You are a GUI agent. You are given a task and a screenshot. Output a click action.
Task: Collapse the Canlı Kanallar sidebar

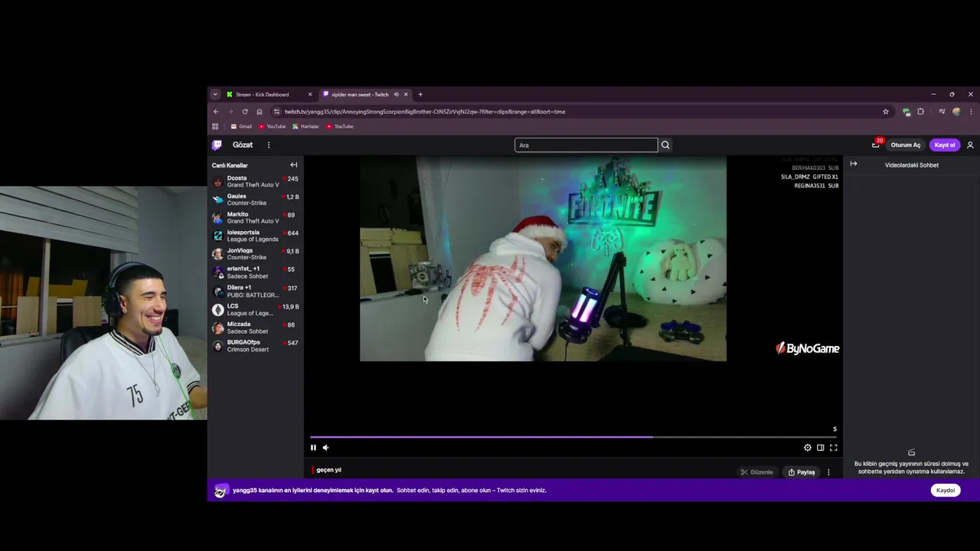(293, 165)
